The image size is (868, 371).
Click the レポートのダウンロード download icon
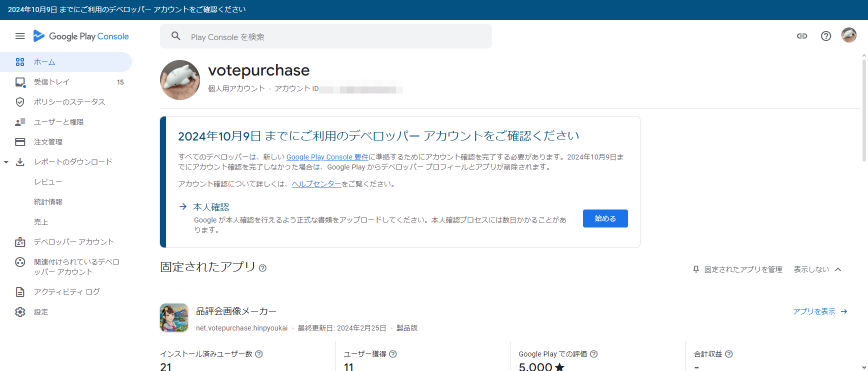tap(20, 162)
